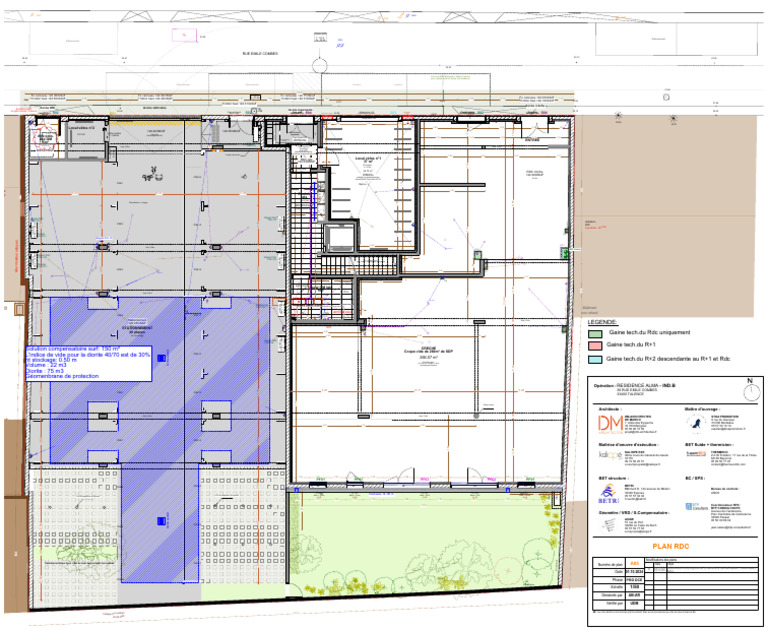Screen dimensions: 768x630
Task: Click the orange DM architectes logo
Action: coord(610,424)
